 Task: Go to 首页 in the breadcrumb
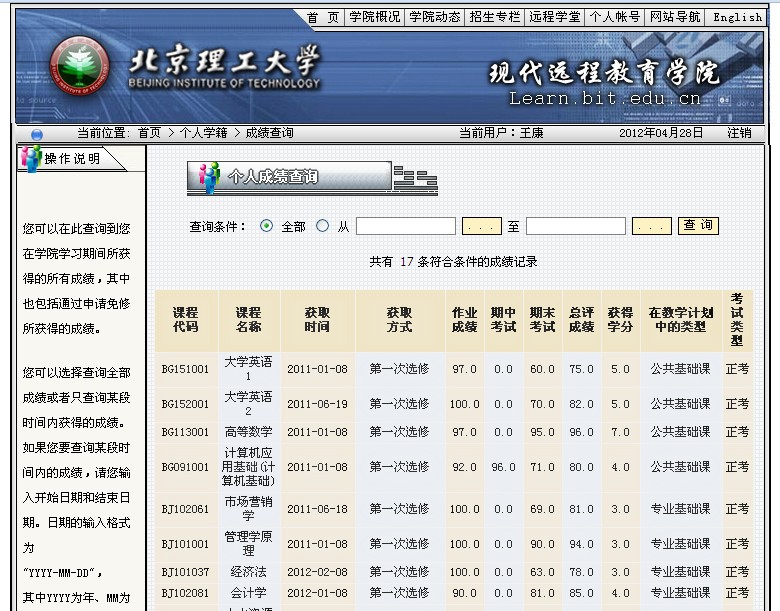pyautogui.click(x=150, y=133)
